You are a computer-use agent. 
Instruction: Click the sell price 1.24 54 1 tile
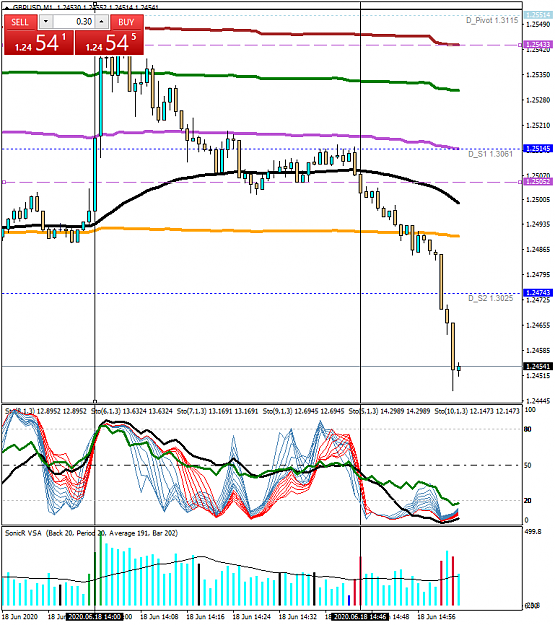coord(39,42)
